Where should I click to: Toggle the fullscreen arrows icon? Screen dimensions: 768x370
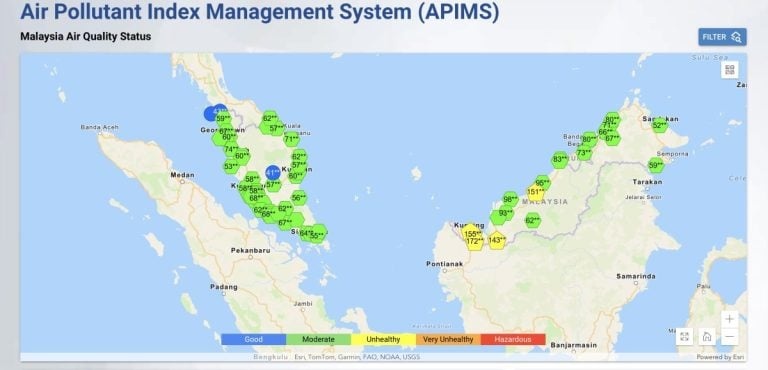(684, 336)
